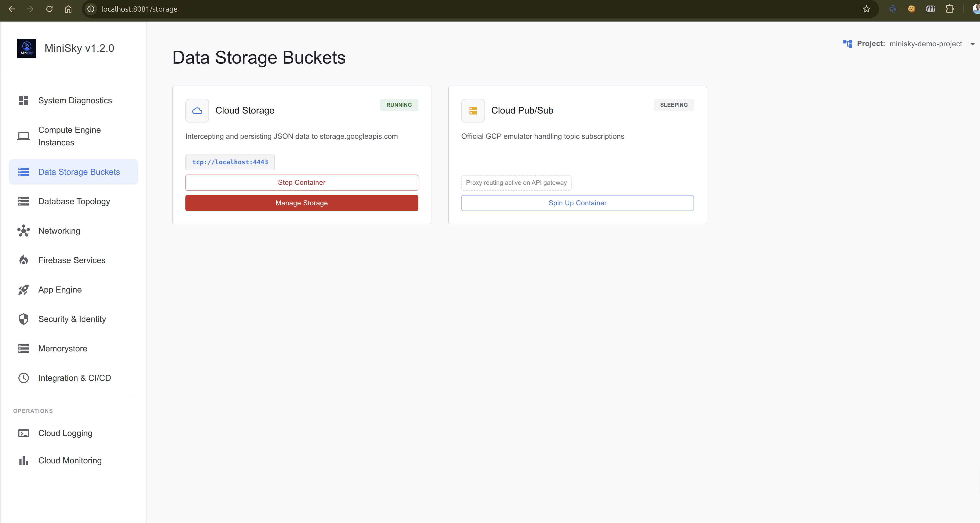
Task: Click the Proxy routing active note
Action: (516, 183)
